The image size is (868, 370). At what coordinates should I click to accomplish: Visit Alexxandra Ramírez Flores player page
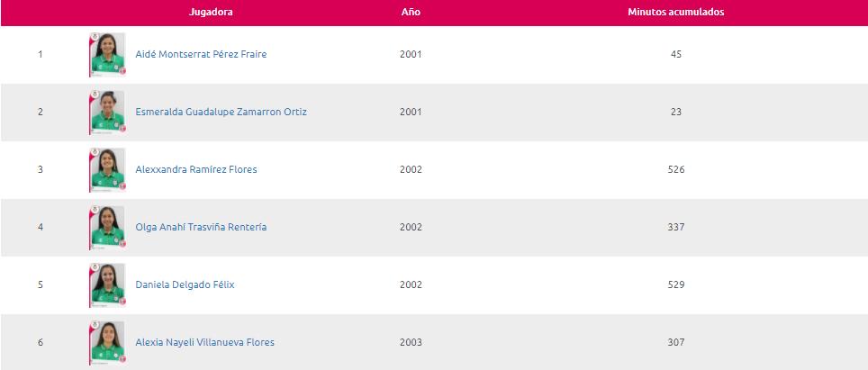[x=196, y=169]
